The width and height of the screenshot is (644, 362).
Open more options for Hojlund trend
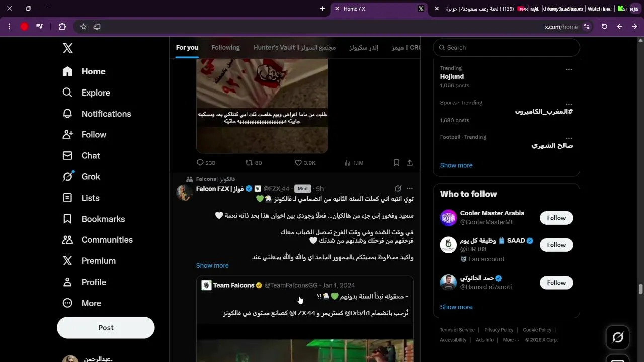569,69
